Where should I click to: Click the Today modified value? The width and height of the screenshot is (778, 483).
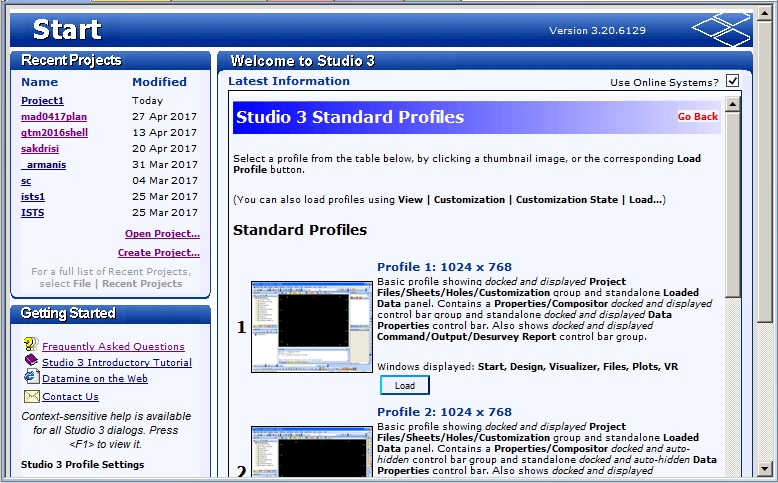pos(147,101)
